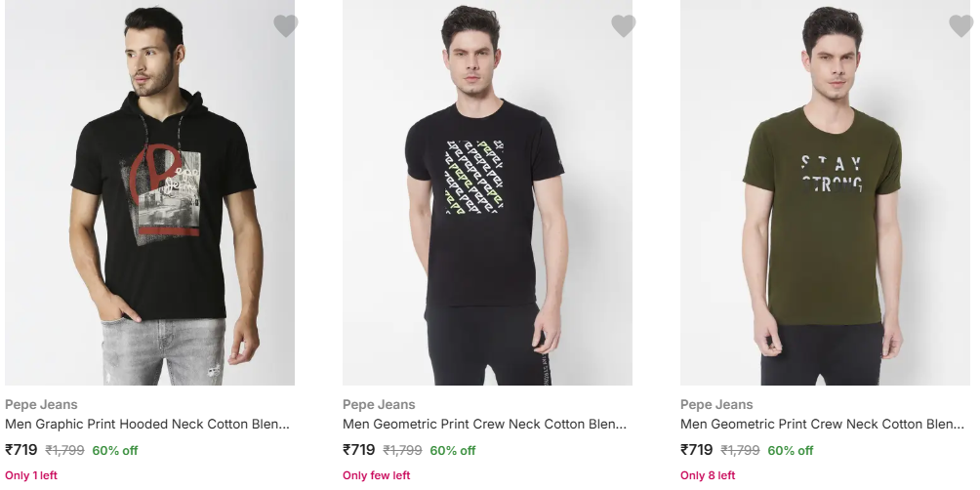Click the Only 1 left stock label
This screenshot has height=490, width=980.
click(31, 475)
